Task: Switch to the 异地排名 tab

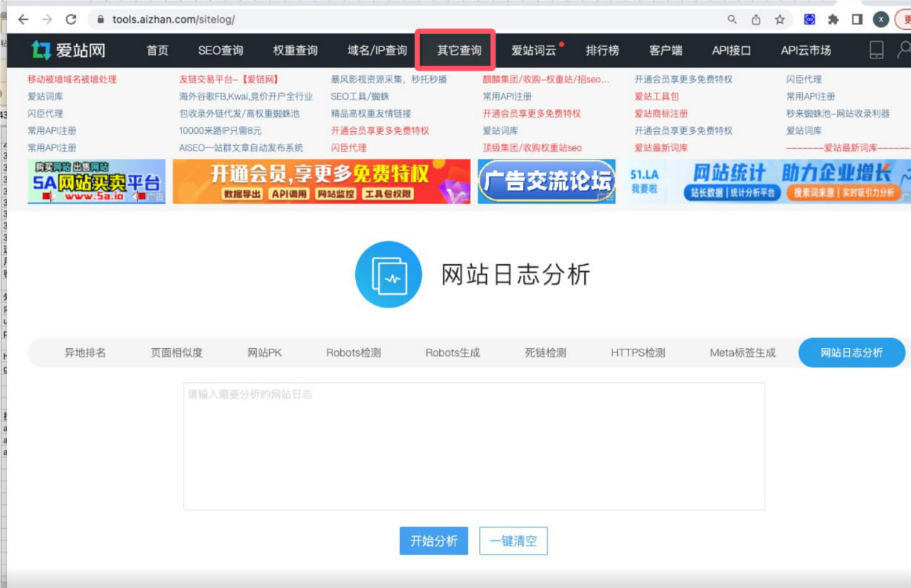Action: (x=85, y=352)
